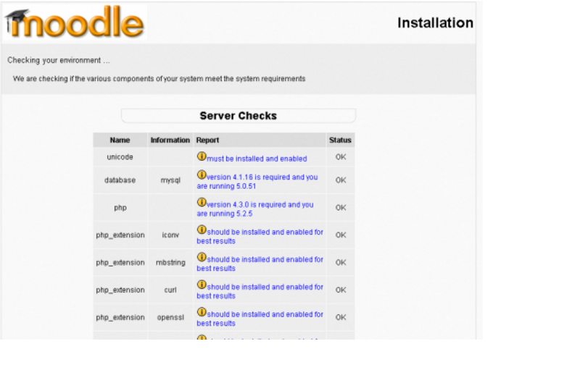Click the 'openssl' information cell
This screenshot has height=370, width=588.
click(170, 318)
